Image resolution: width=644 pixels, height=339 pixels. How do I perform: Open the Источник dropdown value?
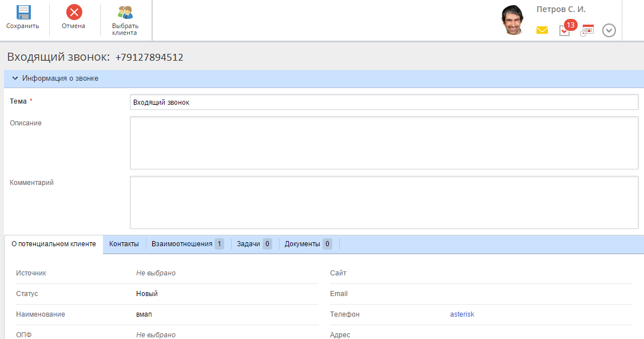point(156,273)
